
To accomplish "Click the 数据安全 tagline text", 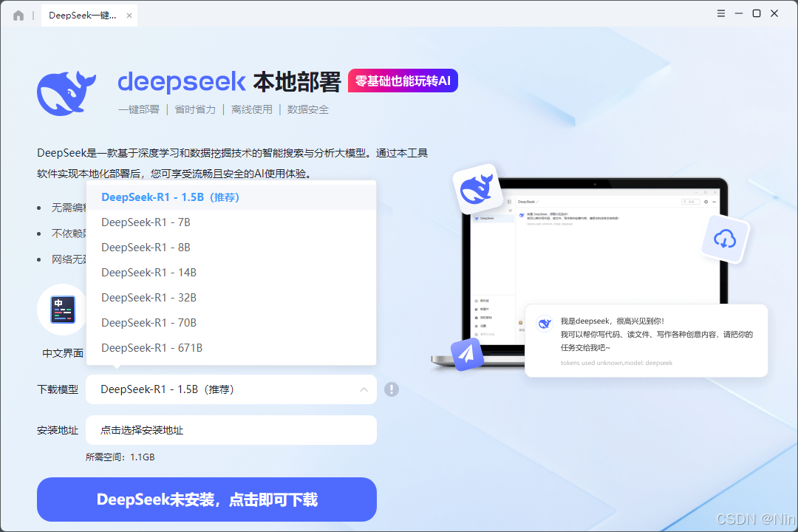I will (308, 109).
